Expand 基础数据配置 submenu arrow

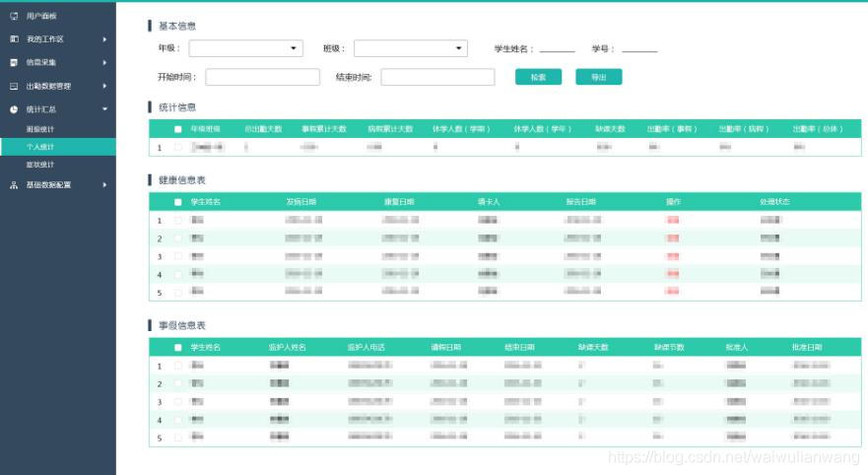(x=104, y=185)
